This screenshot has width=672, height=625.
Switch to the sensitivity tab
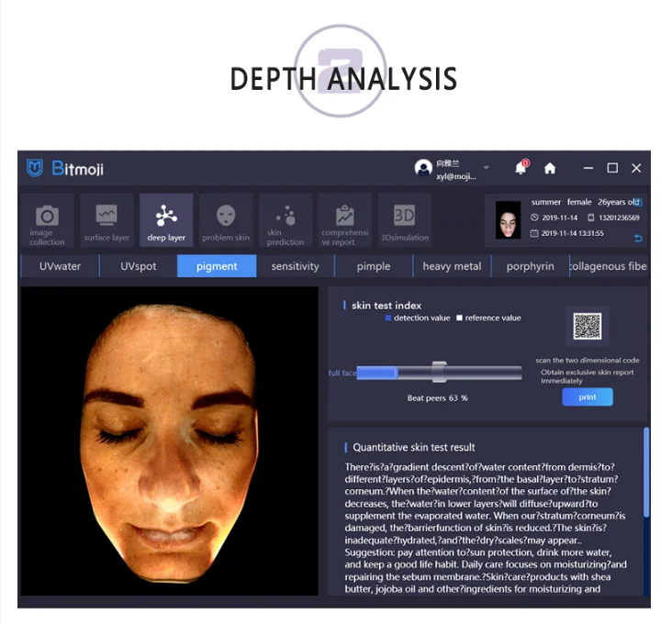click(x=296, y=266)
